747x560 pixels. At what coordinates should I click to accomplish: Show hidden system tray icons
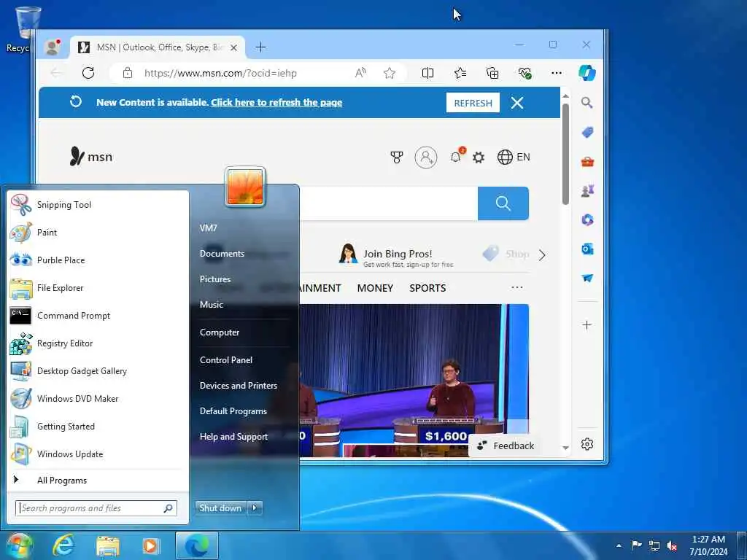pos(619,545)
